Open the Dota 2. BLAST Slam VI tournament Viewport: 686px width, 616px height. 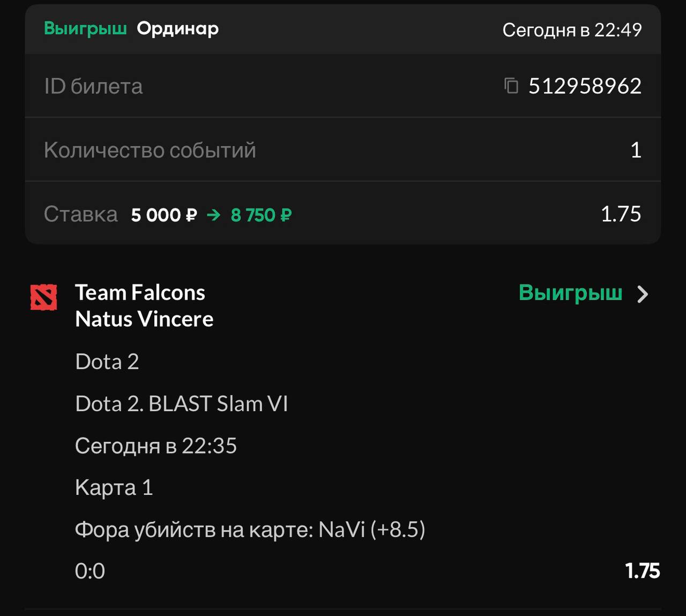[182, 404]
